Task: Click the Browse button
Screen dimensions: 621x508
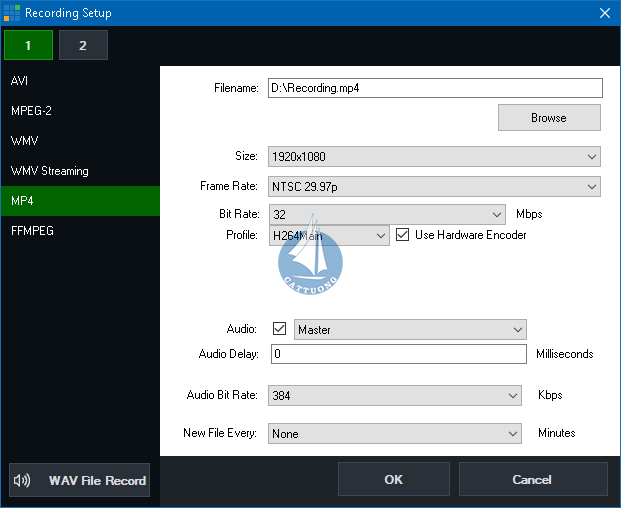Action: pos(549,118)
